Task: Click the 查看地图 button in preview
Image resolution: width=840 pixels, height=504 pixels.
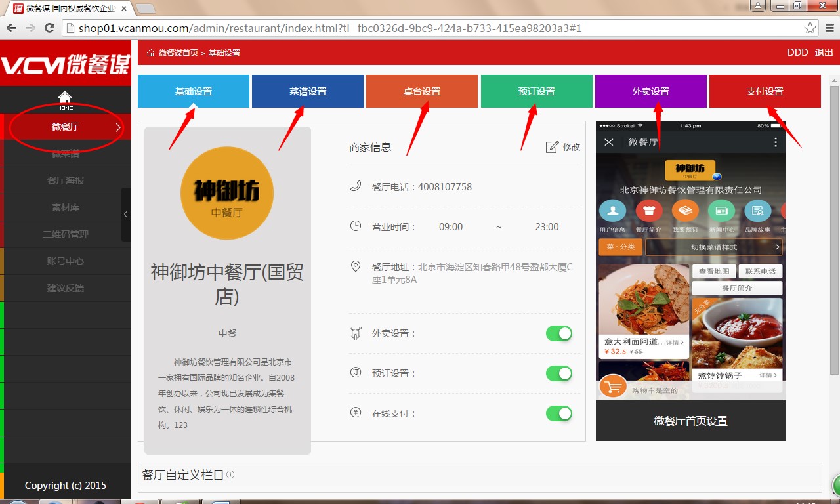Action: point(713,271)
